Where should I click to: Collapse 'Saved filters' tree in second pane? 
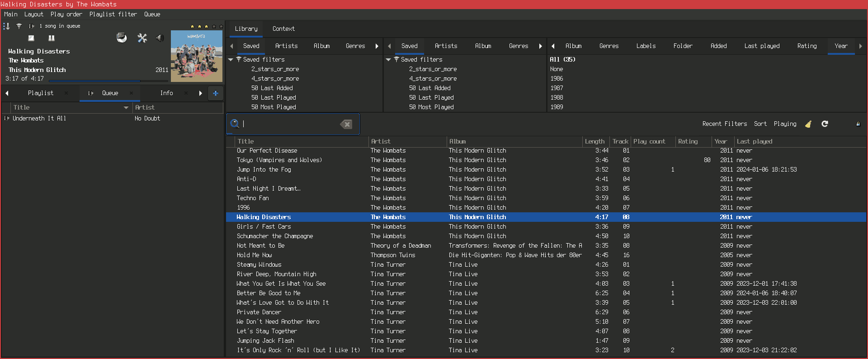coord(388,59)
